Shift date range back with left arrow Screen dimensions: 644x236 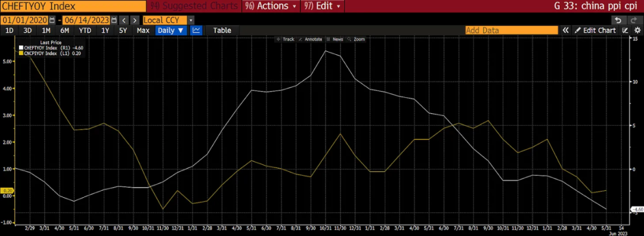[x=124, y=20]
